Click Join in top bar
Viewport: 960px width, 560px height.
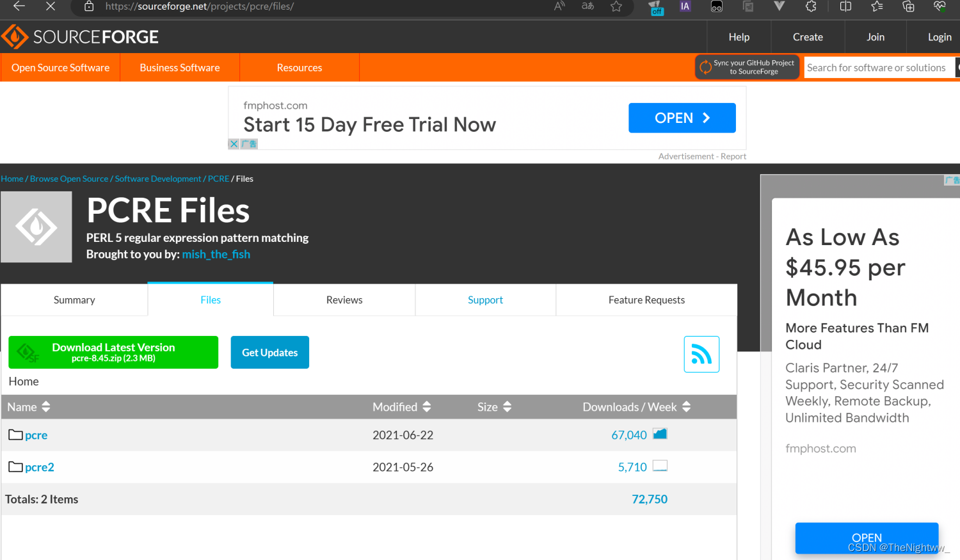[876, 37]
